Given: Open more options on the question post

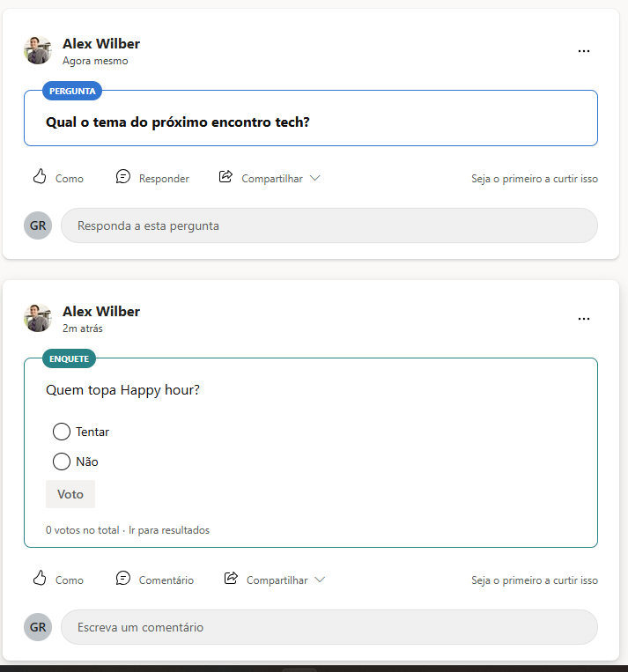Looking at the screenshot, I should coord(584,51).
